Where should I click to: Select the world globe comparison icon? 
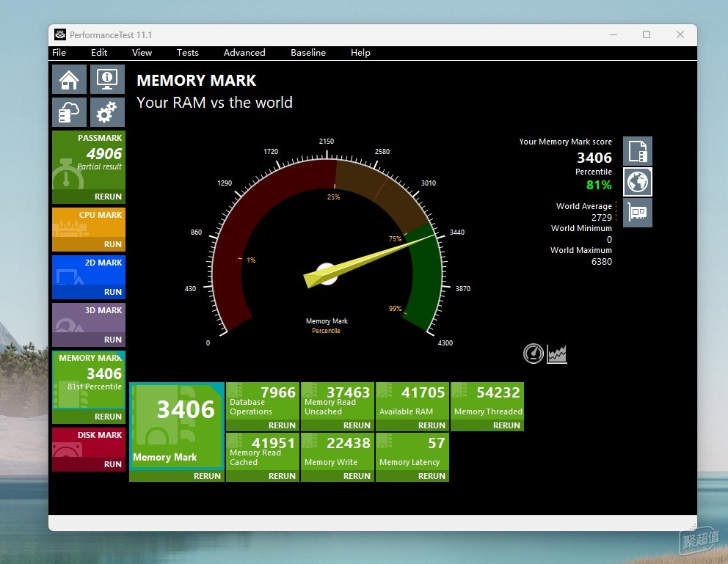tap(638, 181)
